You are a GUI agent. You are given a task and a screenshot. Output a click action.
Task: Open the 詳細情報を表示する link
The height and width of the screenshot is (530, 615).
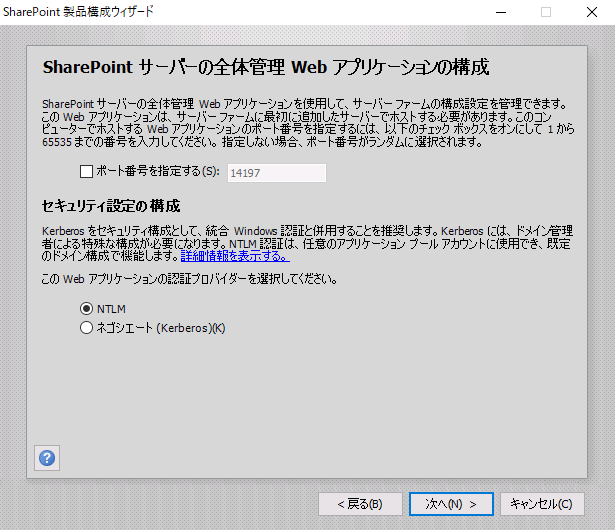click(x=235, y=256)
